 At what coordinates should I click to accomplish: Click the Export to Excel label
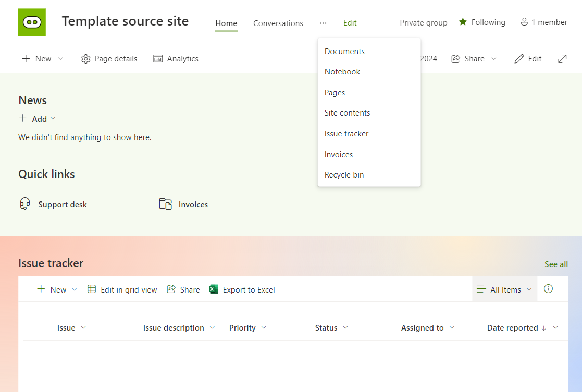(249, 289)
